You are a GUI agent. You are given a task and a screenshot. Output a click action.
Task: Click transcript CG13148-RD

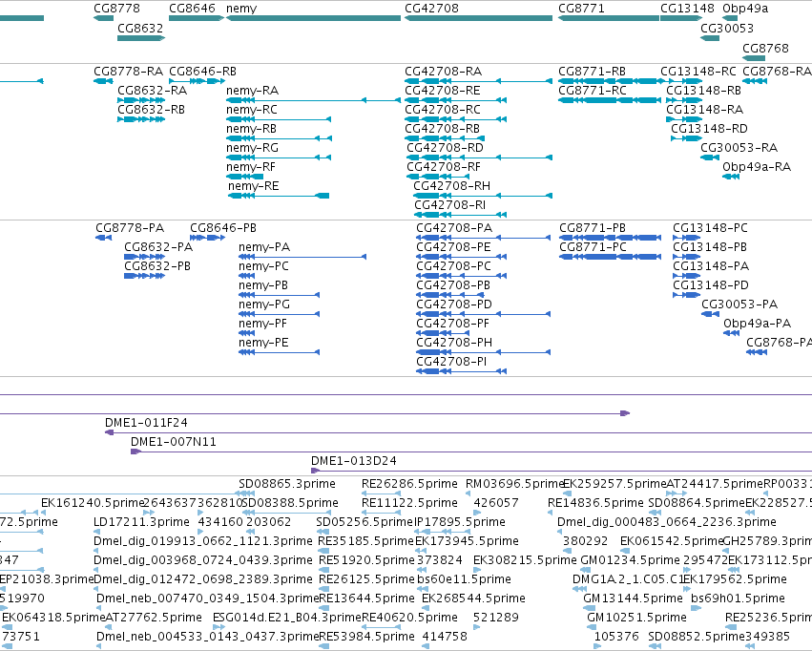(x=687, y=138)
